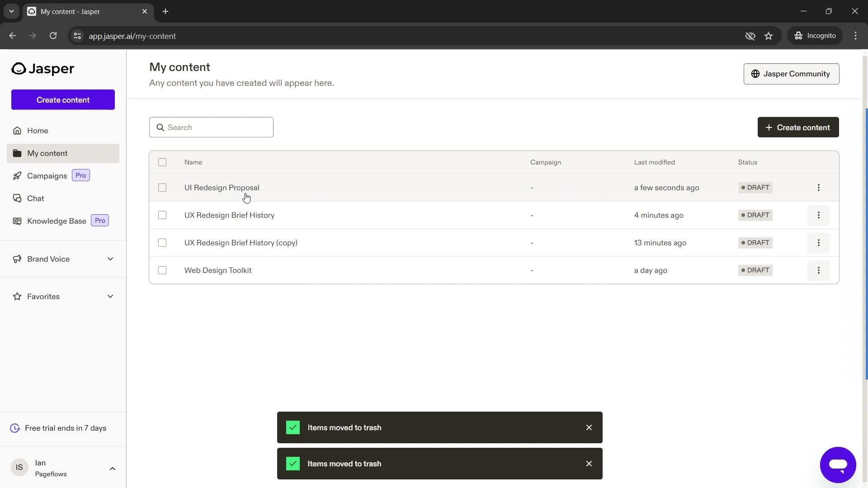Dismiss the first Items moved to trash notification
The height and width of the screenshot is (488, 868).
[590, 427]
